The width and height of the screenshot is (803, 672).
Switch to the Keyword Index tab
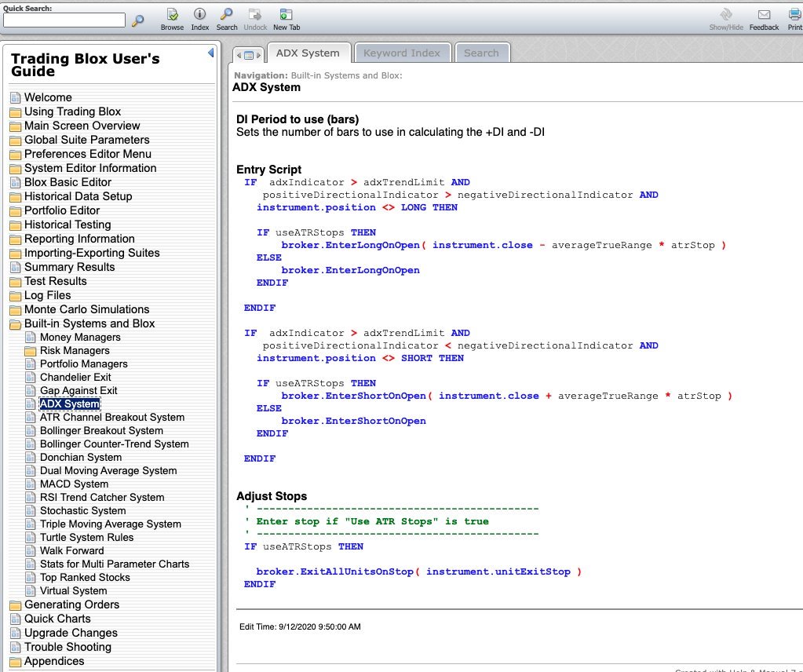pyautogui.click(x=402, y=53)
